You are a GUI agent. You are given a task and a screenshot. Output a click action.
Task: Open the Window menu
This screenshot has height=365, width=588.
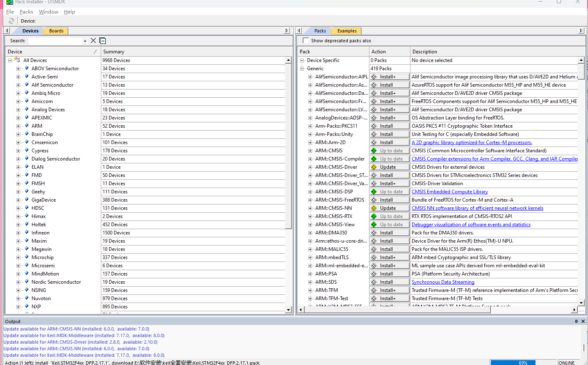coord(48,12)
